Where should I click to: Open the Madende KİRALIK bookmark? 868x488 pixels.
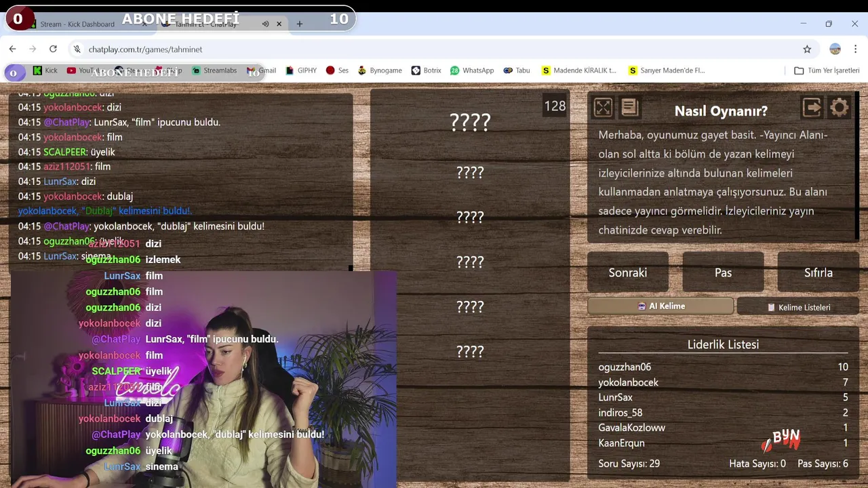(579, 70)
